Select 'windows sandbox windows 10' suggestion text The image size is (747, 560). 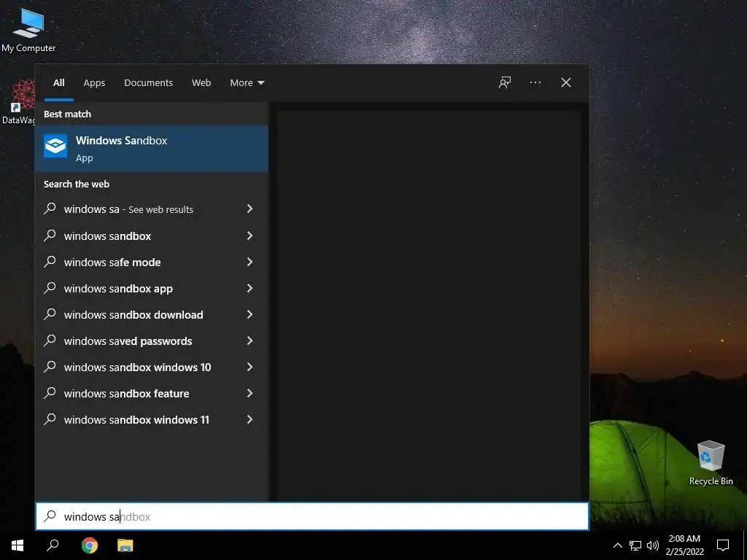click(x=137, y=367)
